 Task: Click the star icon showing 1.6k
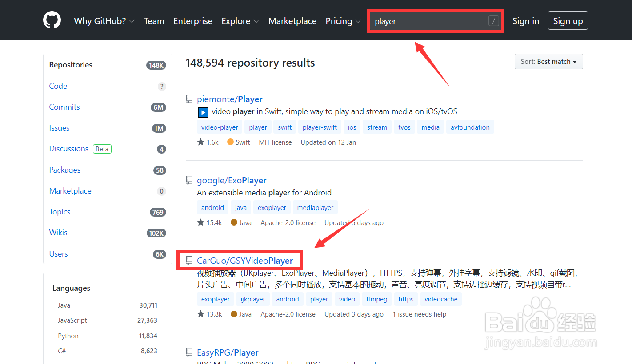click(x=200, y=142)
